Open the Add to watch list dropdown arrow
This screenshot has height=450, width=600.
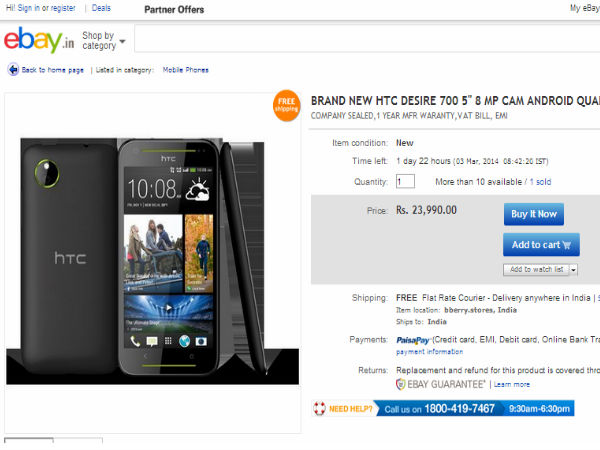pyautogui.click(x=574, y=269)
